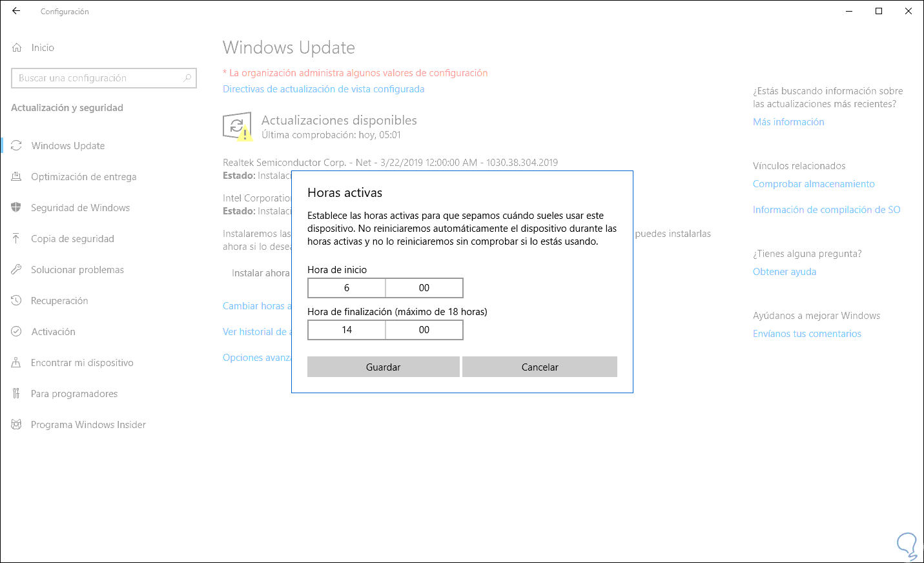The image size is (924, 563).
Task: Click the Encontrar mi dispositivo icon
Action: 17,363
